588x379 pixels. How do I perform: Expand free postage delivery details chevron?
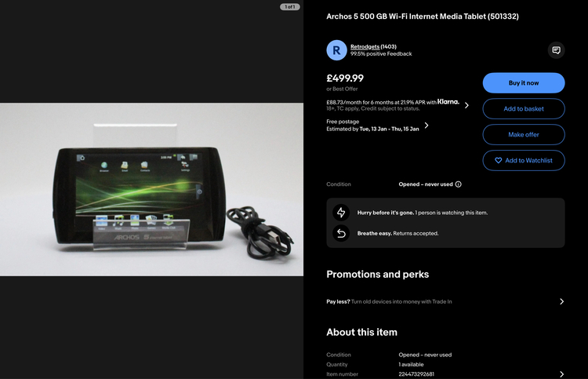(x=426, y=125)
